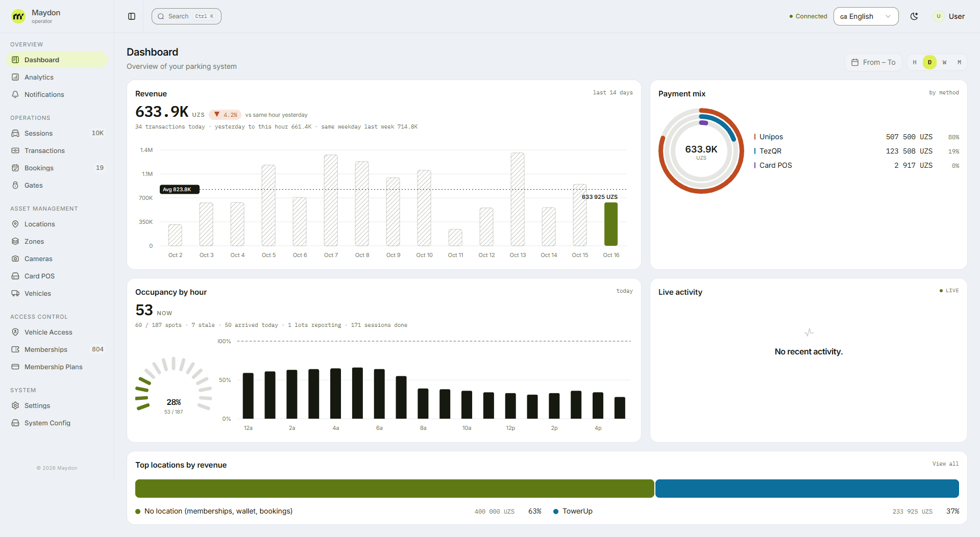Screen dimensions: 980x537
Task: Click the Search input field
Action: pos(186,16)
